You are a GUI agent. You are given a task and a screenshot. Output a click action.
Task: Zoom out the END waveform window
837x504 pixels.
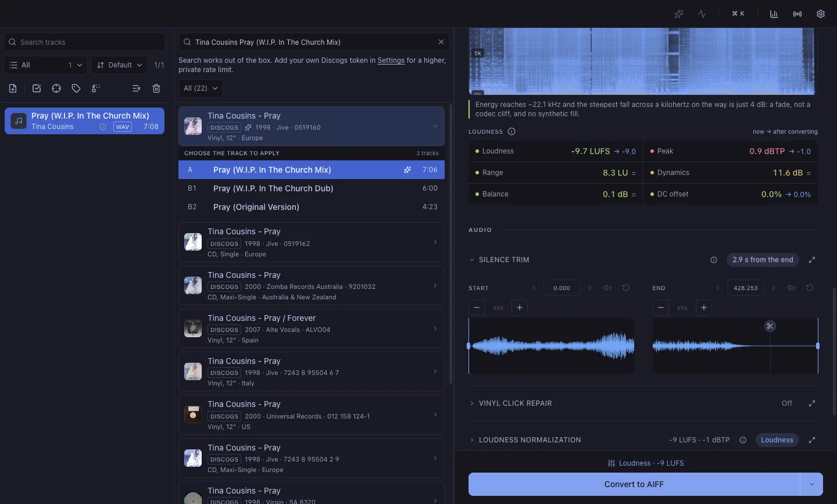click(x=660, y=308)
